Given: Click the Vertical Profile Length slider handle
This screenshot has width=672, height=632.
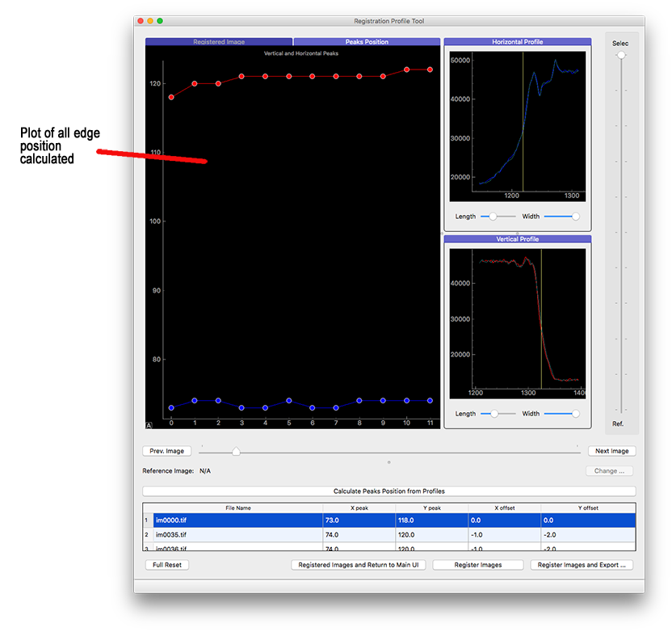Looking at the screenshot, I should click(493, 414).
